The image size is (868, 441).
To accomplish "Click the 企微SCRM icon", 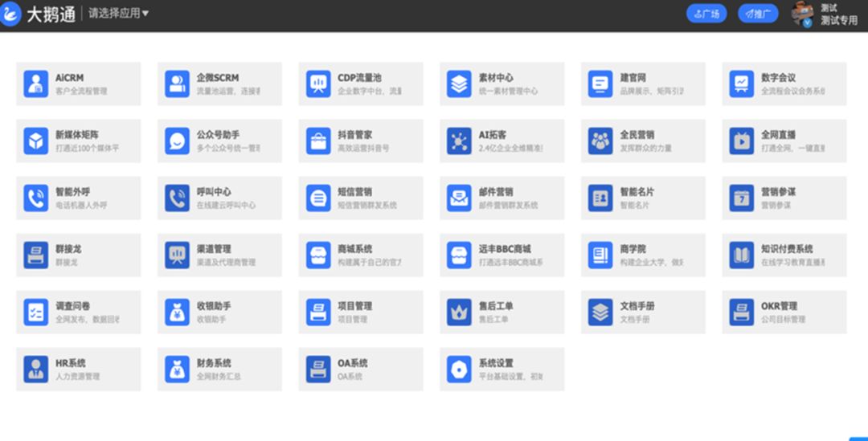I will tap(177, 84).
